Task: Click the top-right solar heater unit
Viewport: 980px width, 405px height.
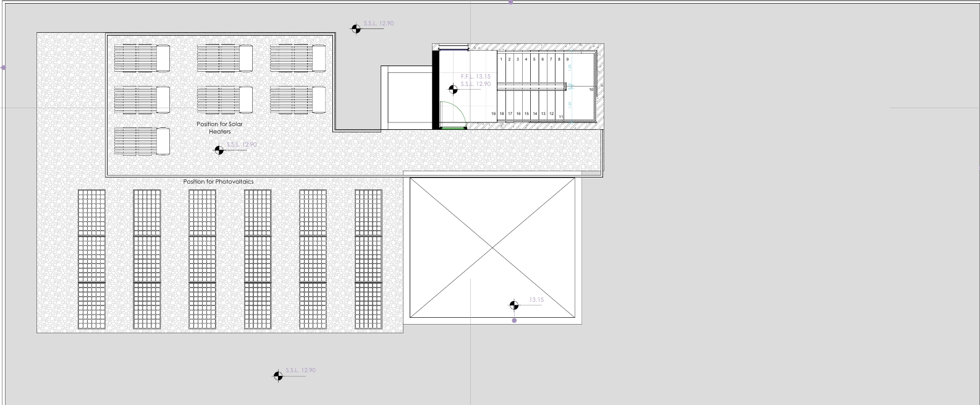Action: [298, 58]
